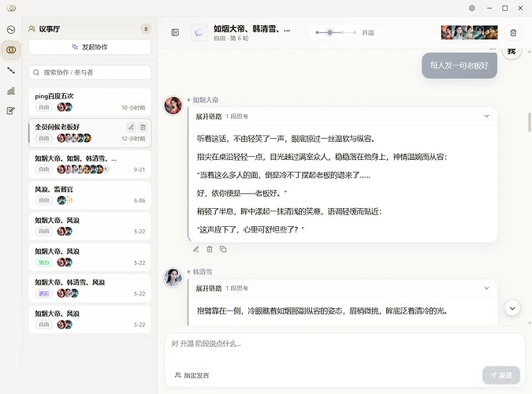Viewport: 532px width, 394px height.
Task: Delete 如烟大帝 message with trash icon
Action: pos(210,250)
